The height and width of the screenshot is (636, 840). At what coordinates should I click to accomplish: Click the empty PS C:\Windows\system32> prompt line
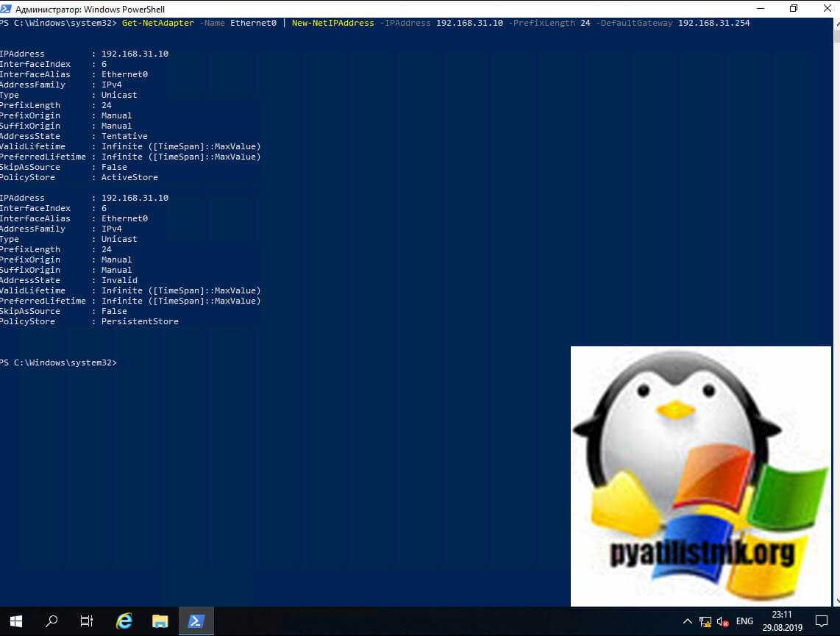59,363
